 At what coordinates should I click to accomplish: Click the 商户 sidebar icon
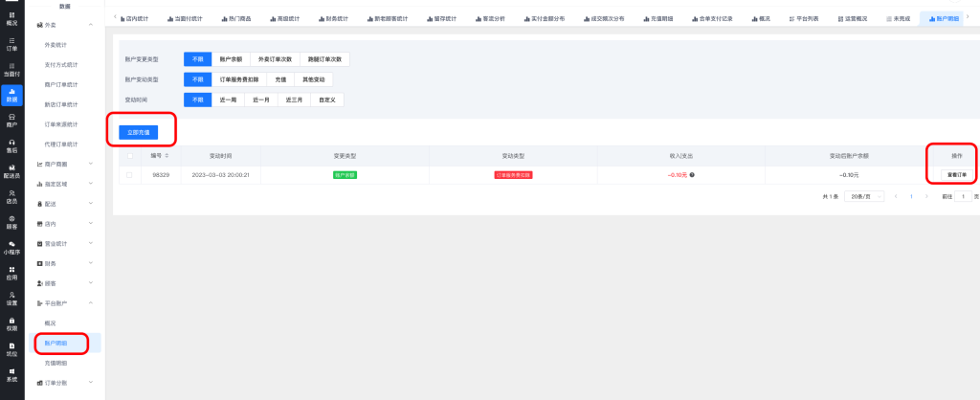tap(11, 120)
